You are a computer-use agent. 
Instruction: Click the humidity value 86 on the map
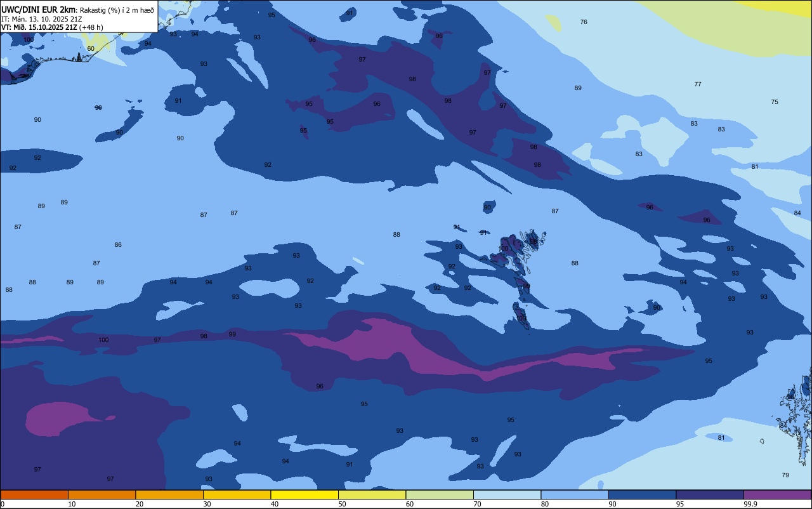[118, 245]
